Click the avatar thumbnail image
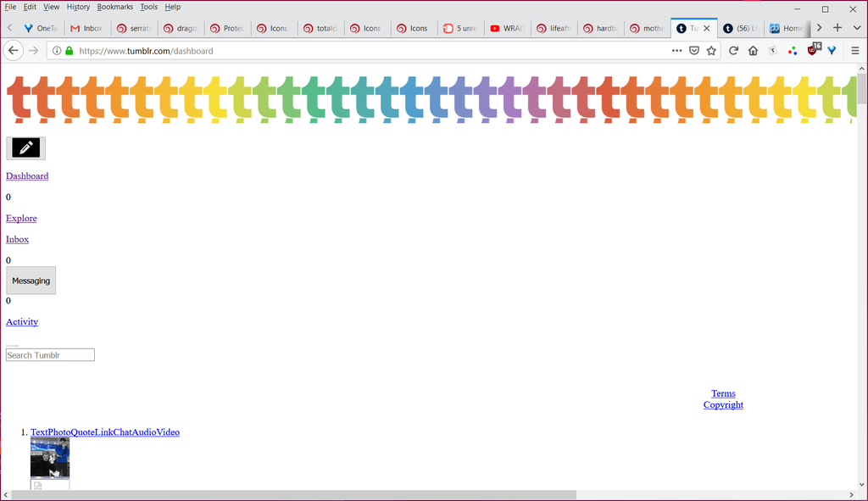This screenshot has width=868, height=501. point(50,457)
